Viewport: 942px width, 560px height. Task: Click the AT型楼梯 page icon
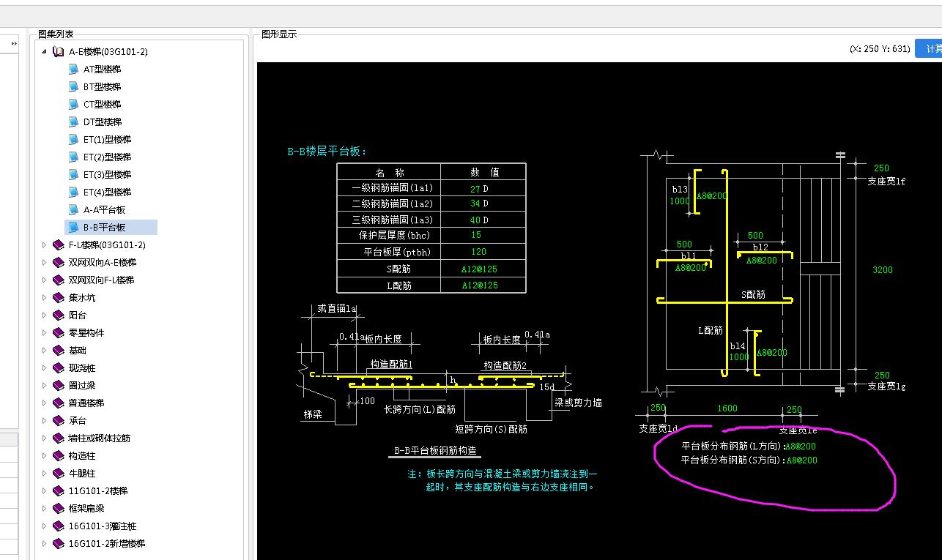pyautogui.click(x=73, y=70)
